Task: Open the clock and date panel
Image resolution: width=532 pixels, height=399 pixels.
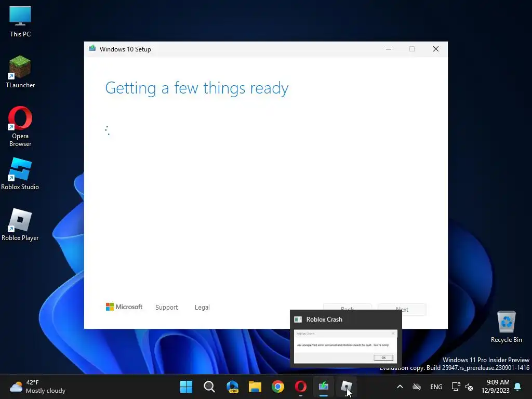Action: tap(495, 387)
